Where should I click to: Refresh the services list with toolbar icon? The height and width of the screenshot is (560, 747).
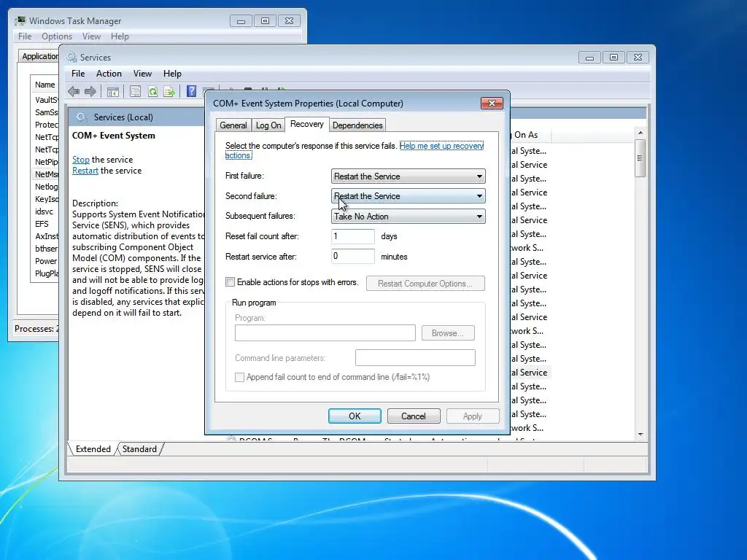click(x=152, y=92)
